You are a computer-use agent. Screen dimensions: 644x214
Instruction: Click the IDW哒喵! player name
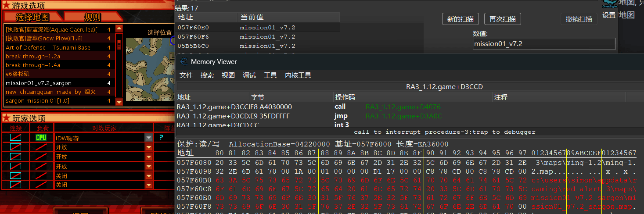click(x=67, y=138)
